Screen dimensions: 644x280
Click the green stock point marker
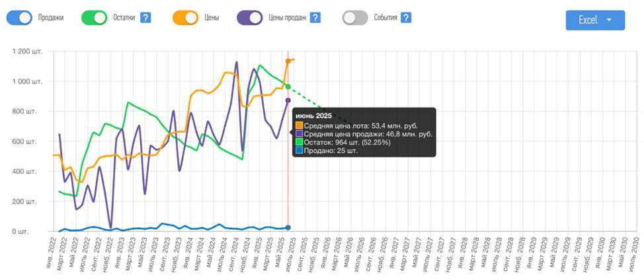pyautogui.click(x=288, y=87)
